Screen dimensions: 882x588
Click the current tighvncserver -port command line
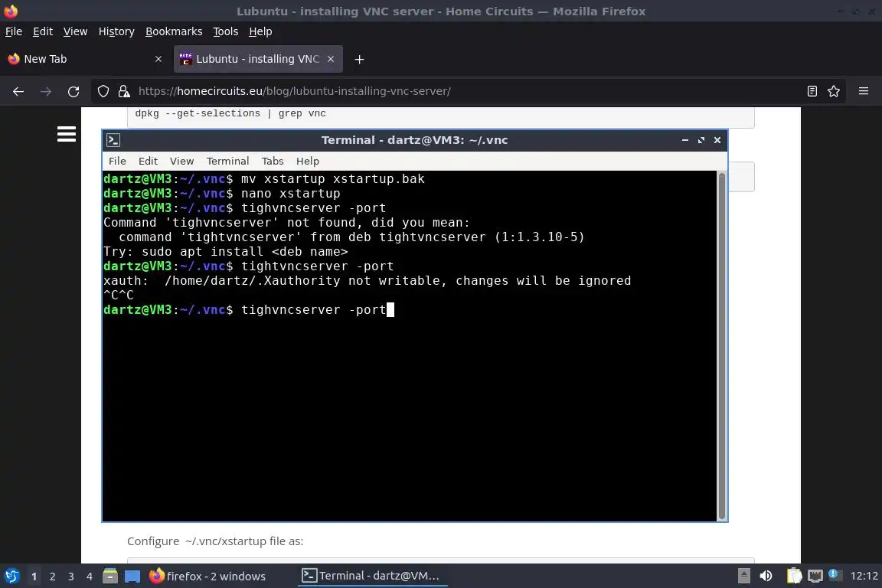(x=249, y=309)
